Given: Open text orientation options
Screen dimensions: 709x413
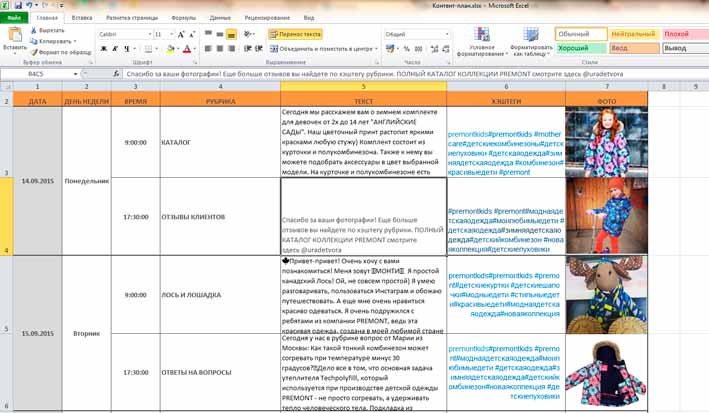Looking at the screenshot, I should 249,34.
